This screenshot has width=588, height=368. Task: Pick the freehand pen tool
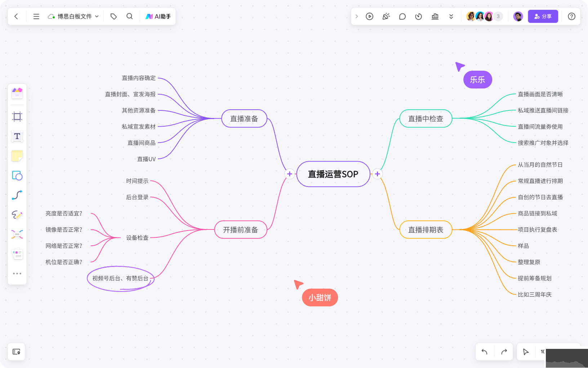point(17,215)
